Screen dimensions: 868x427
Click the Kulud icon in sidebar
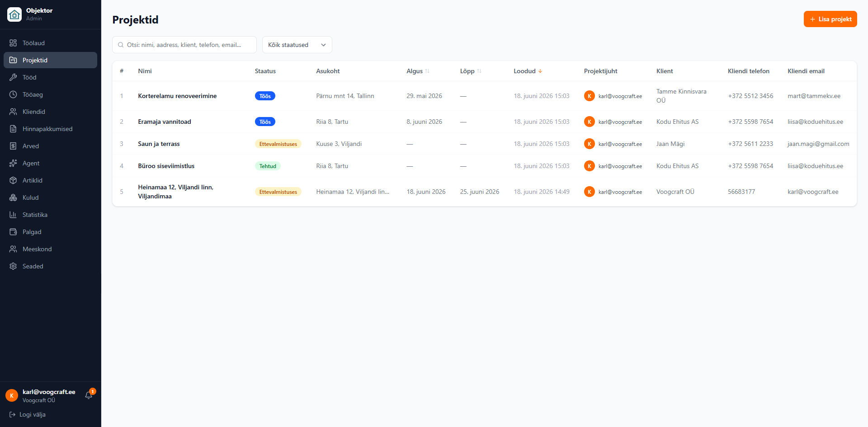point(13,197)
